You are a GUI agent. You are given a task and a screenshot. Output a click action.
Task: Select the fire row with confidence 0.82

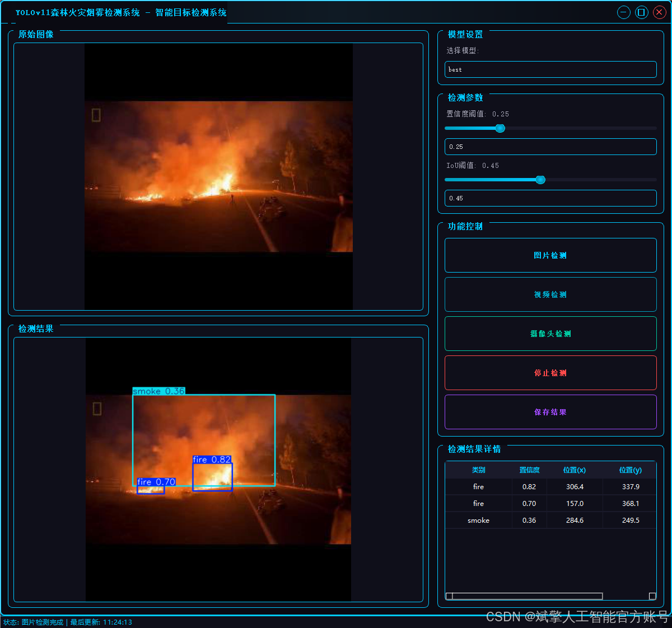[550, 487]
